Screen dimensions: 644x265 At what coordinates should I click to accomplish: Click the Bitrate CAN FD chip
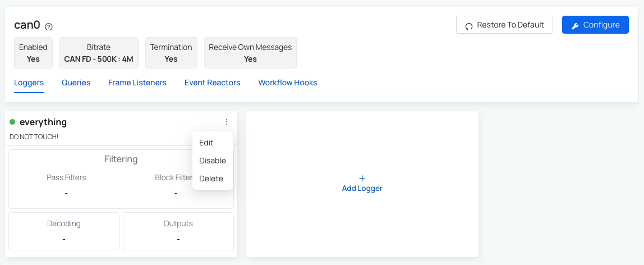click(99, 53)
